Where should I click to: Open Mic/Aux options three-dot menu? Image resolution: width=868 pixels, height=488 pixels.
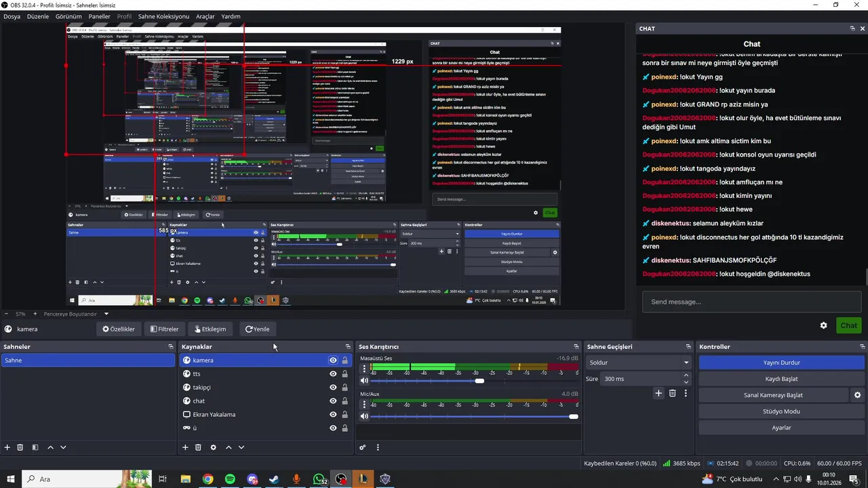pos(365,405)
